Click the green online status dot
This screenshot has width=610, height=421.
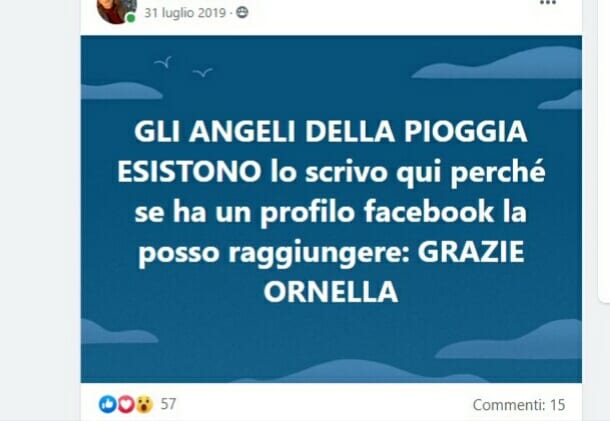(131, 18)
